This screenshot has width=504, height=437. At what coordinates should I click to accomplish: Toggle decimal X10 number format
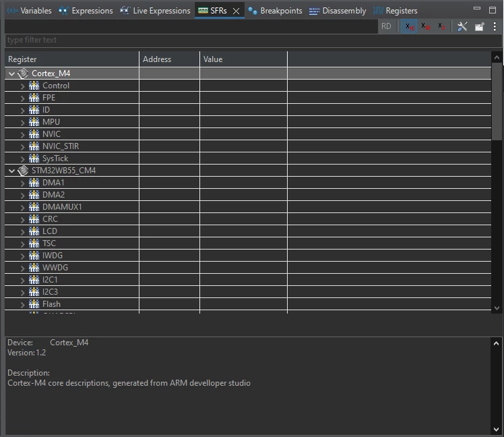click(426, 26)
